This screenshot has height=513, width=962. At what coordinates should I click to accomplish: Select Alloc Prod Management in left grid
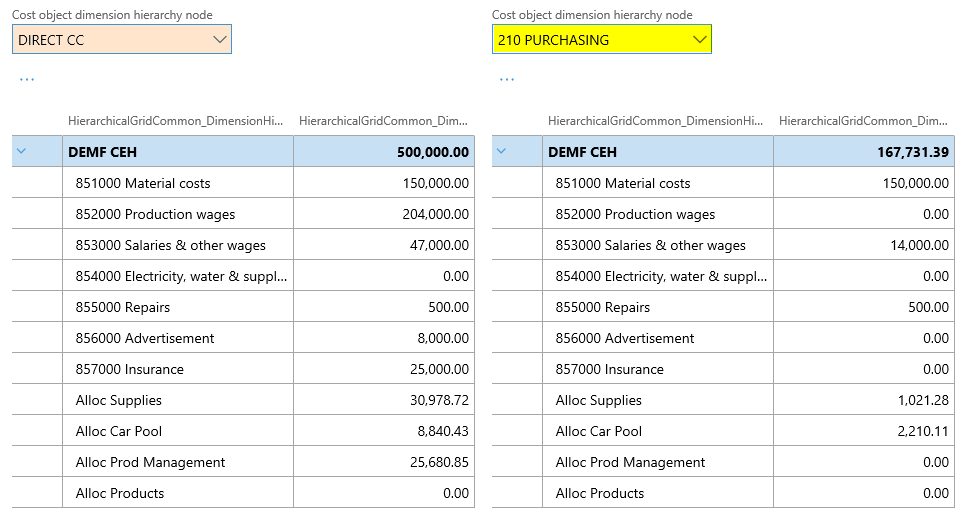pyautogui.click(x=150, y=462)
